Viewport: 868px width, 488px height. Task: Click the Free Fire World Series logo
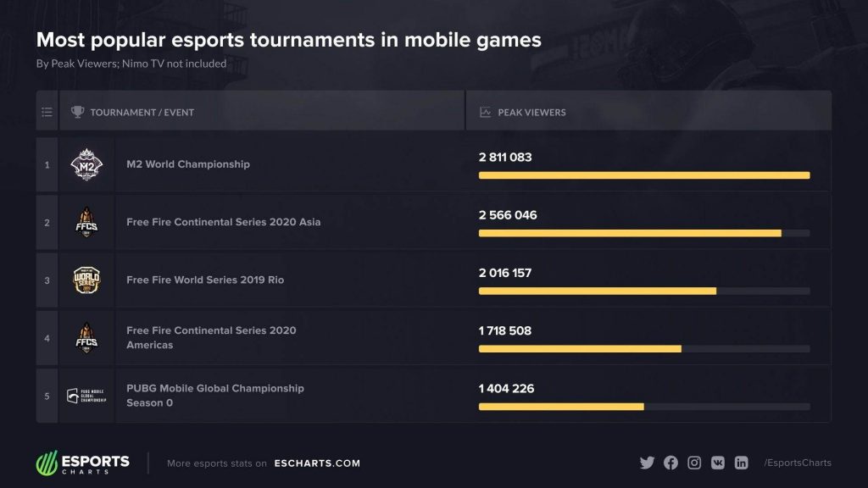click(x=86, y=280)
